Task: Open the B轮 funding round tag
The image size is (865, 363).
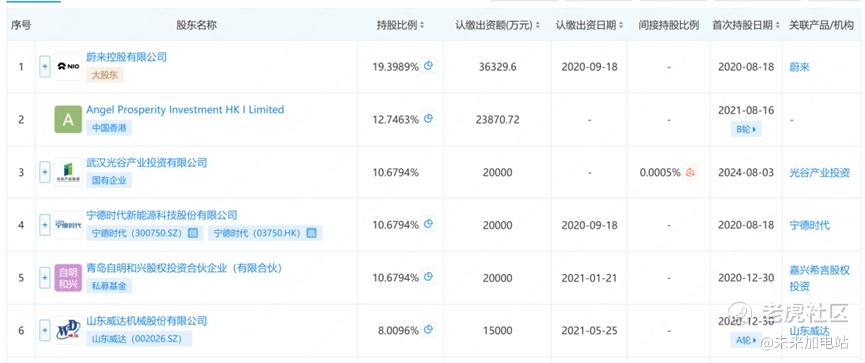Action: [x=745, y=130]
